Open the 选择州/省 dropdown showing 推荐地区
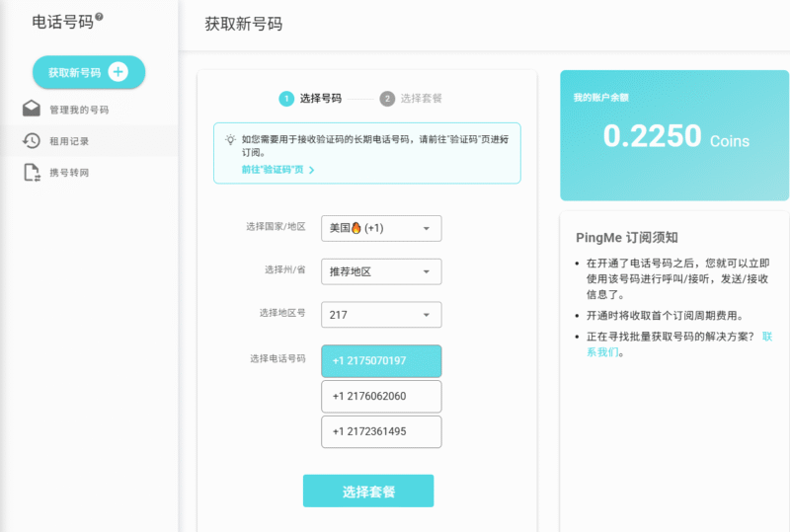This screenshot has width=790, height=532. click(381, 271)
